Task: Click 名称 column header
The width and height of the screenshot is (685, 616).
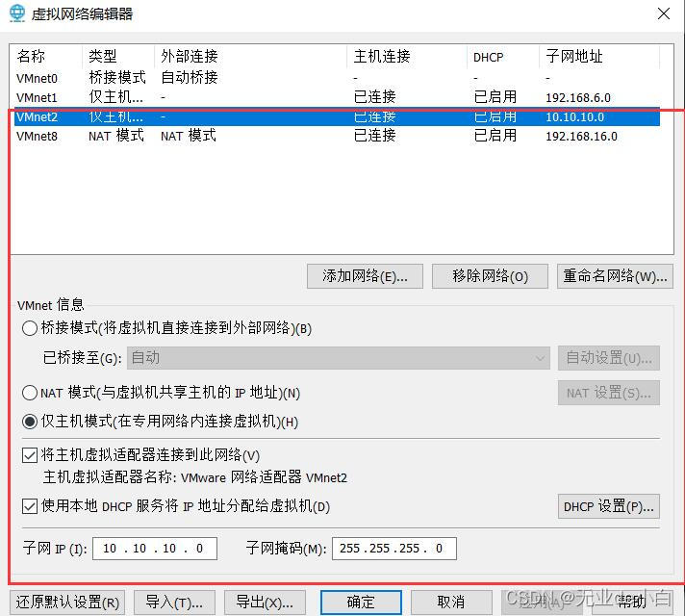Action: click(48, 57)
